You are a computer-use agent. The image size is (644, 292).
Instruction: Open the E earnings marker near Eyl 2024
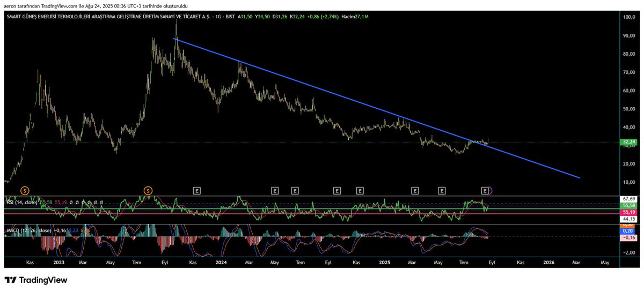point(337,190)
